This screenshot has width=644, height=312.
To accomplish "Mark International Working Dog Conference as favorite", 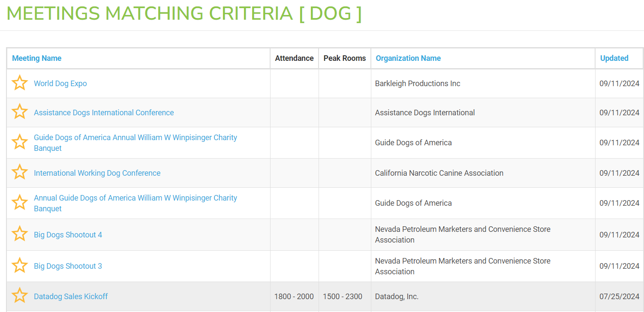I will tap(20, 172).
